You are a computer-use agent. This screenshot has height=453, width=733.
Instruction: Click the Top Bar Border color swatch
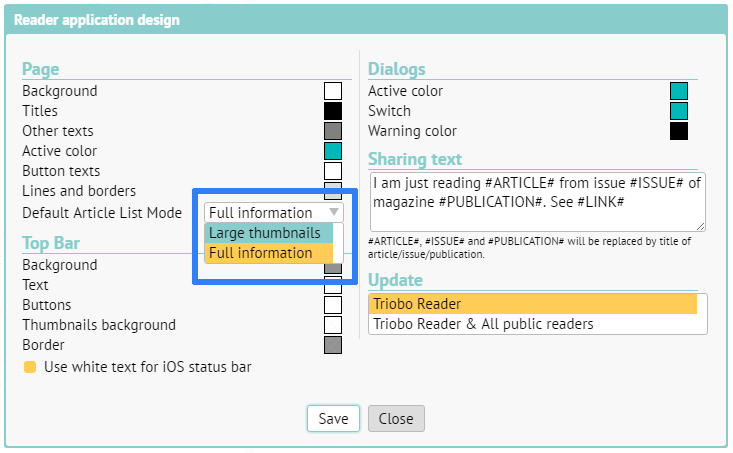333,345
